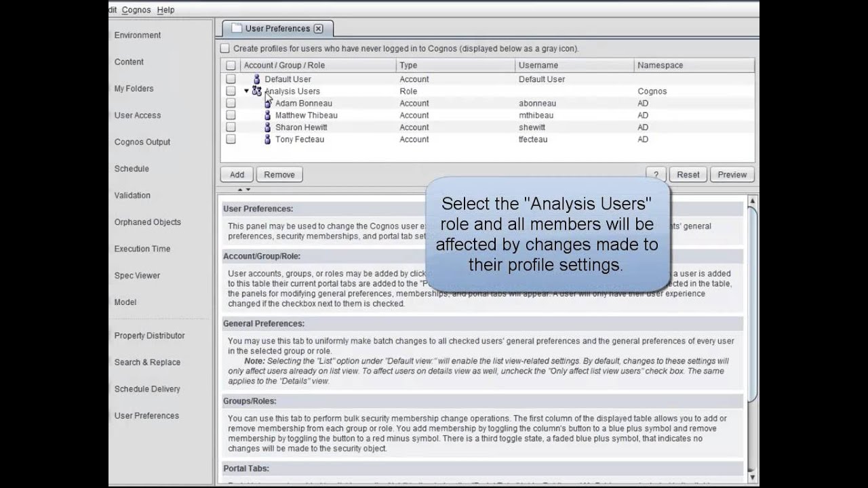
Task: Open the Cognos menu
Action: 136,10
